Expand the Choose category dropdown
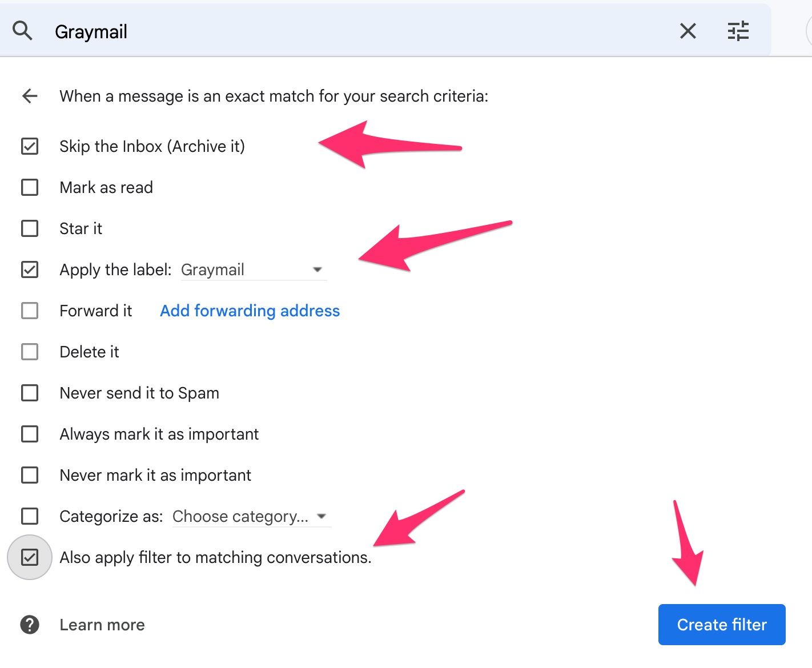 pos(251,516)
